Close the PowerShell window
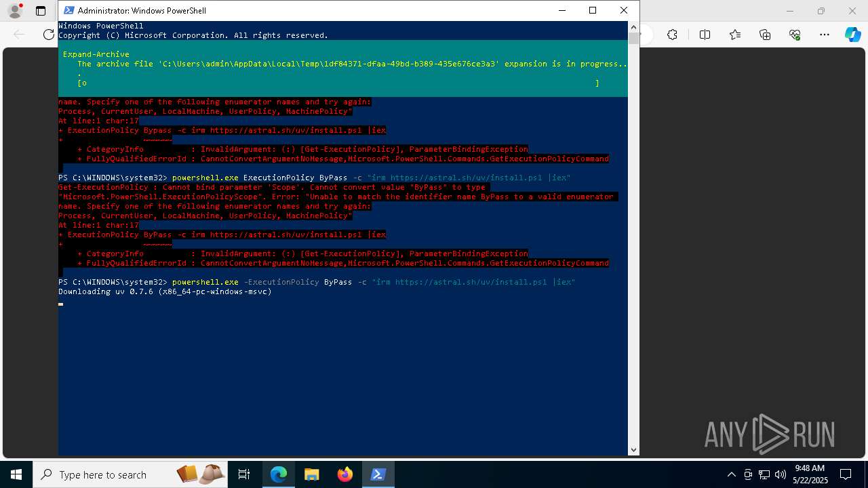This screenshot has height=488, width=868. (x=624, y=10)
